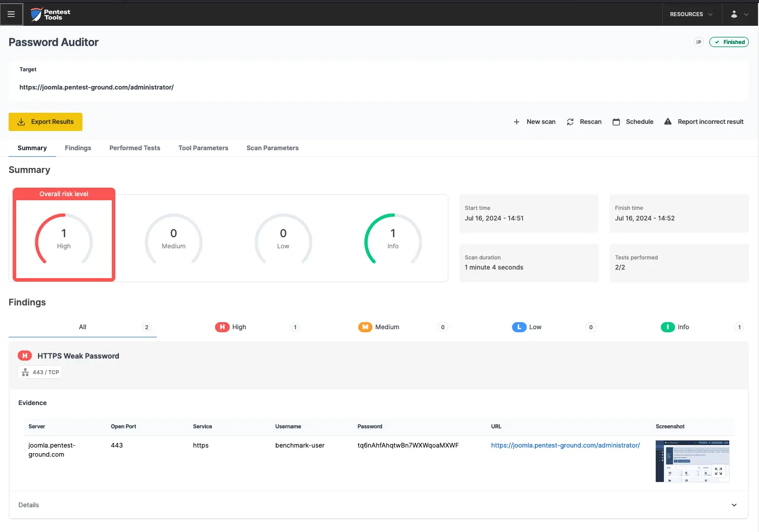Screen dimensions: 759x532
Task: Expand the Details section chevron
Action: (734, 505)
